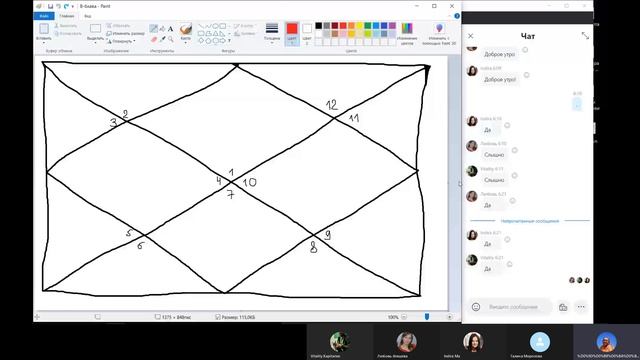The image size is (640, 360).
Task: Click the Undo icon in title bar
Action: pyautogui.click(x=58, y=6)
